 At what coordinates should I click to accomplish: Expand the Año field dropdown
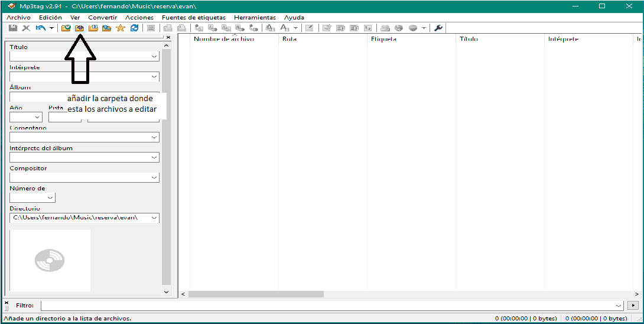point(38,117)
